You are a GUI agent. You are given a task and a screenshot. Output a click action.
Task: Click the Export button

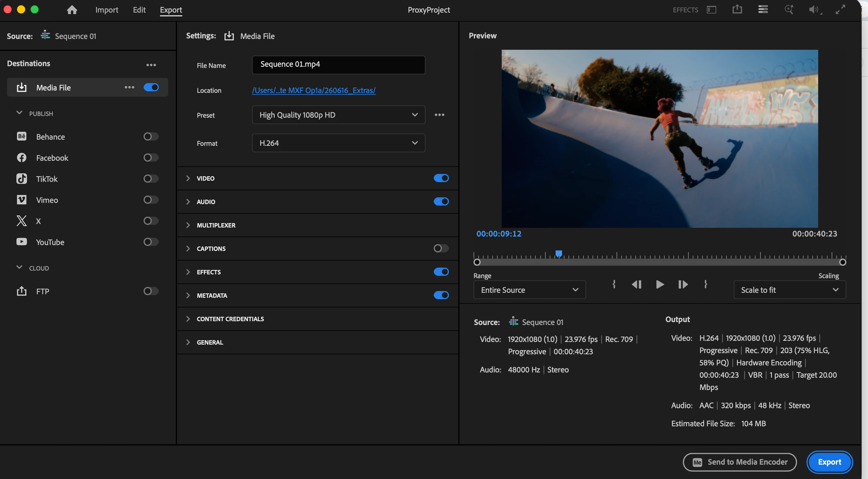[x=829, y=462]
